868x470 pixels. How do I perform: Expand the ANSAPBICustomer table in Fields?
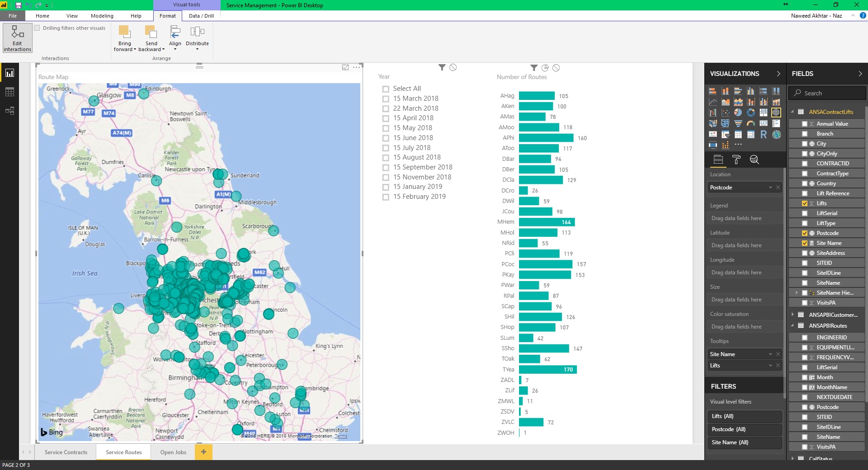click(793, 315)
